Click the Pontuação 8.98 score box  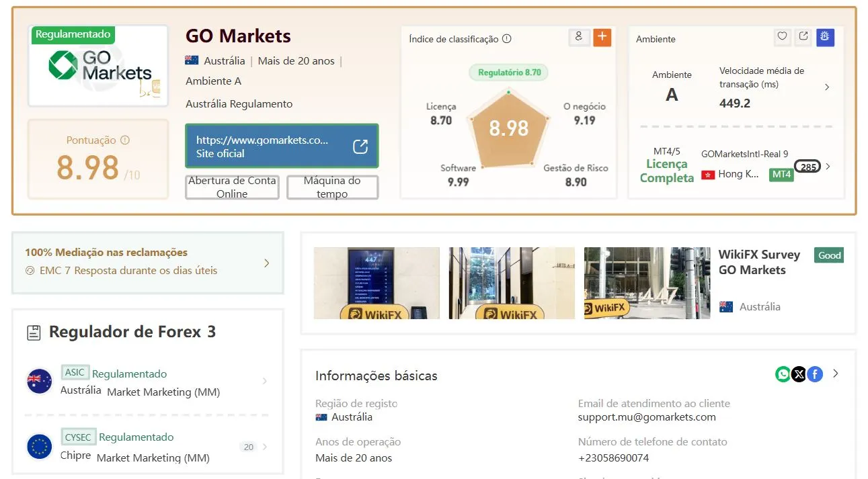(x=98, y=159)
